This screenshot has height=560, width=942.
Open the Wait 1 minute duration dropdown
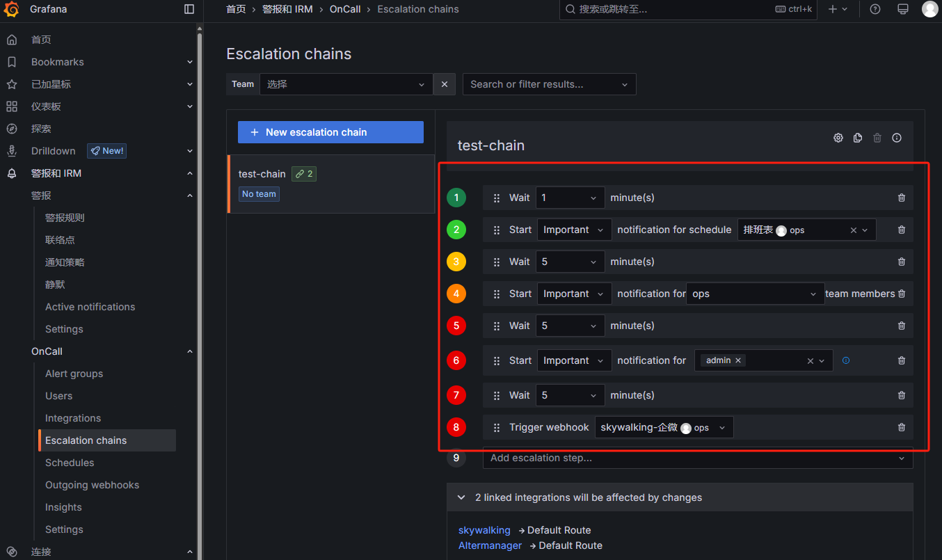(570, 198)
